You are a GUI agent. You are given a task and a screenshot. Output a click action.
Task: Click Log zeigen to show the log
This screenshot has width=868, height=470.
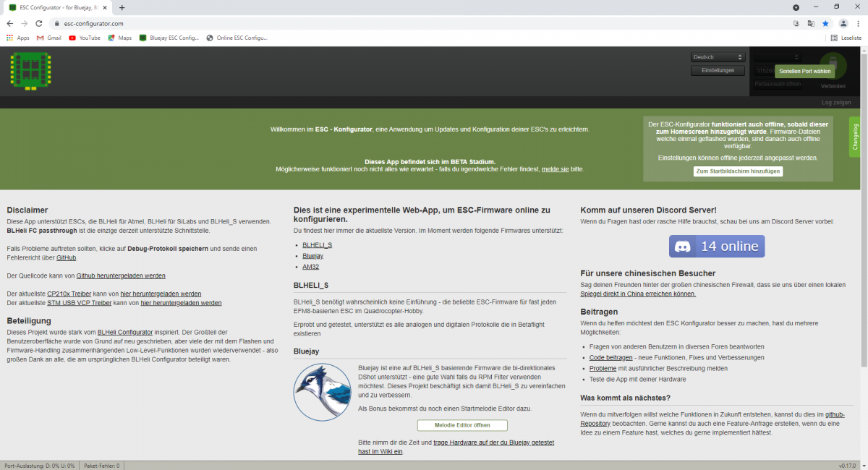[836, 102]
